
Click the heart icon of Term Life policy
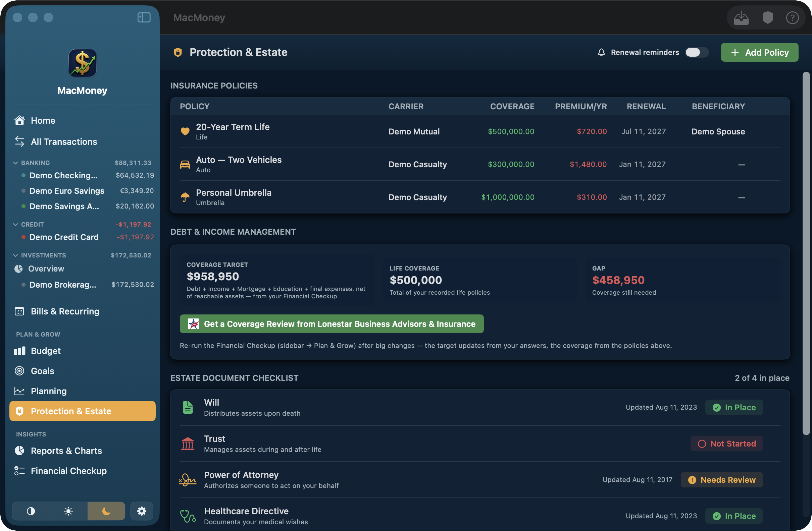coord(185,131)
